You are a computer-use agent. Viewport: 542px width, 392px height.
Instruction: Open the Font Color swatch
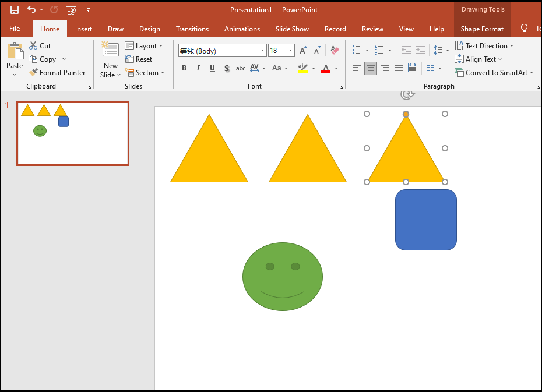tap(326, 68)
